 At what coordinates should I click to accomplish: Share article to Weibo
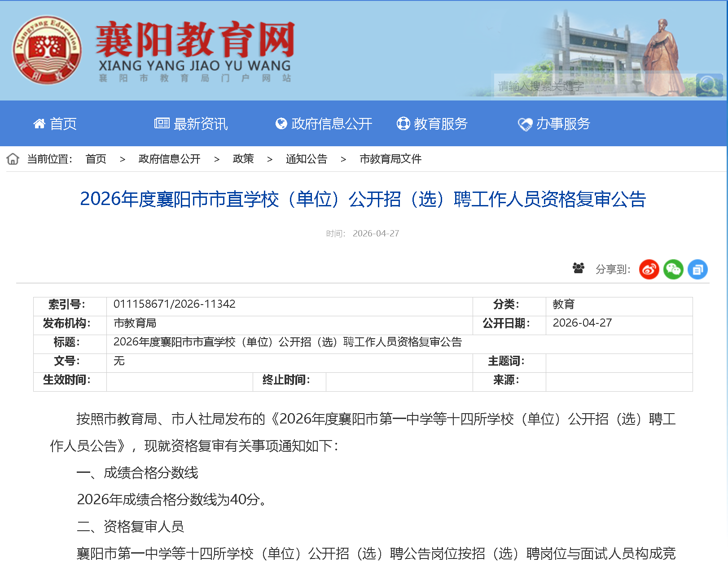(649, 270)
